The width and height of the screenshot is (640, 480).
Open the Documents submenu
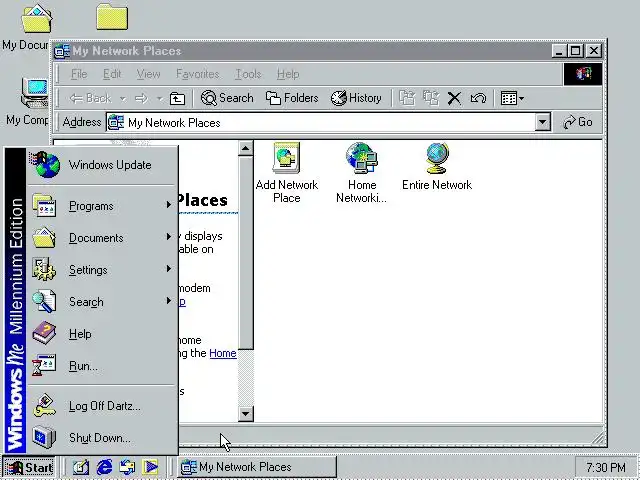tap(102, 238)
